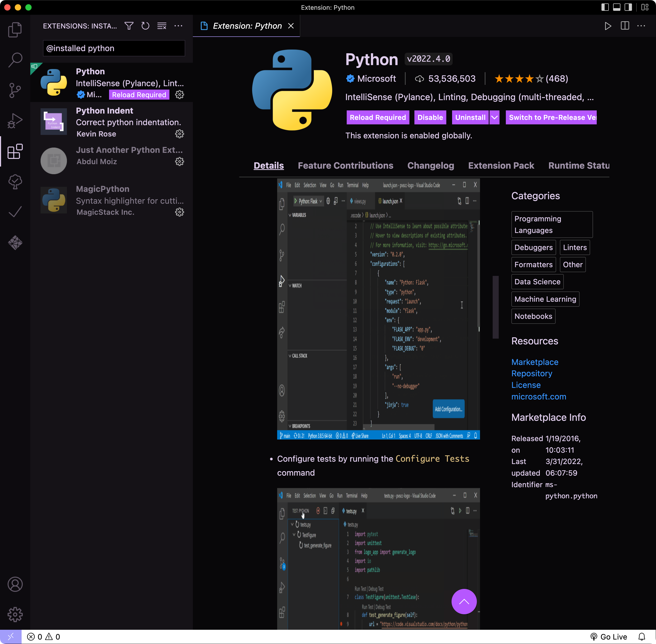Switch to Runtime Status tab
This screenshot has width=656, height=644.
[579, 165]
